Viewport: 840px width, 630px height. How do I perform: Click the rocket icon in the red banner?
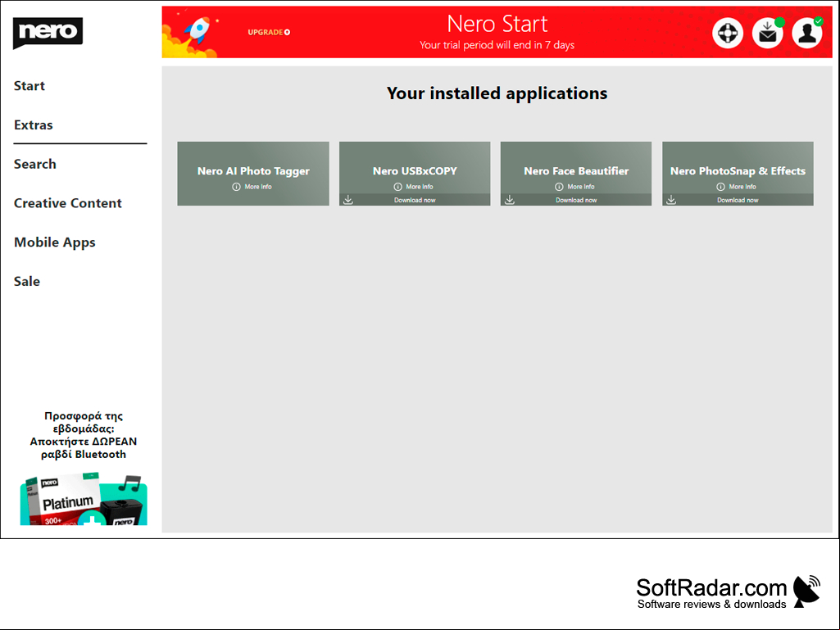[x=198, y=31]
